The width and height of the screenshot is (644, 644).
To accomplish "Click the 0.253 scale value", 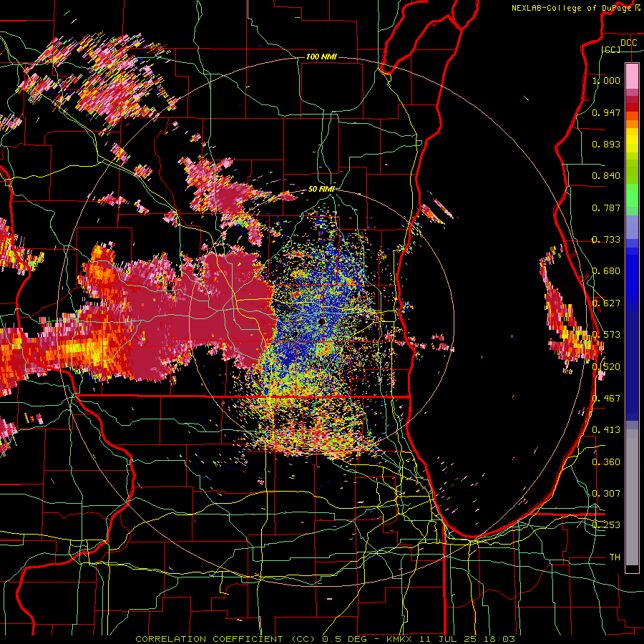I will pos(606,525).
